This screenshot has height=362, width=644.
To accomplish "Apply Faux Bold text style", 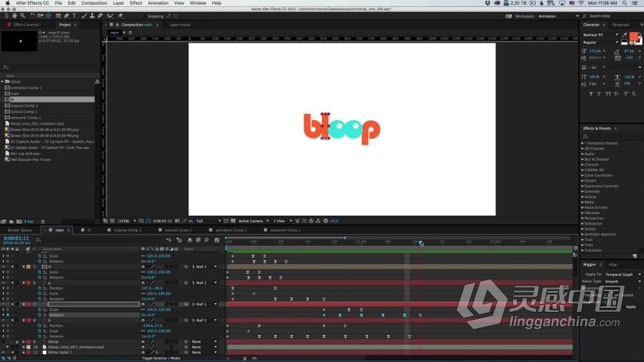I will [591, 94].
